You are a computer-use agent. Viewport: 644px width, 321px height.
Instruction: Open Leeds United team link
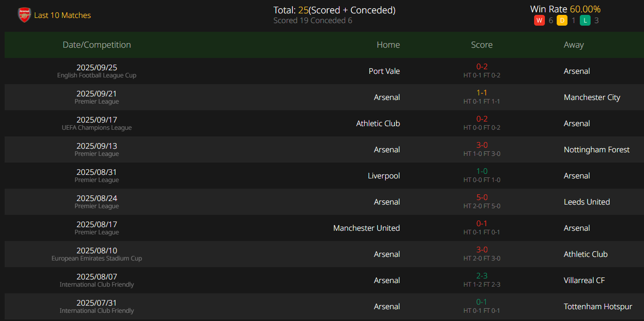587,202
